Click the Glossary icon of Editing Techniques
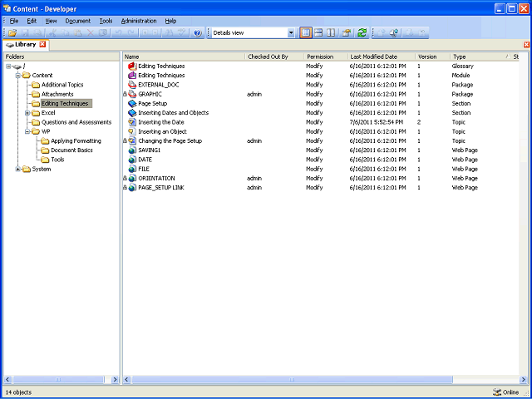This screenshot has width=532, height=399. (x=132, y=66)
